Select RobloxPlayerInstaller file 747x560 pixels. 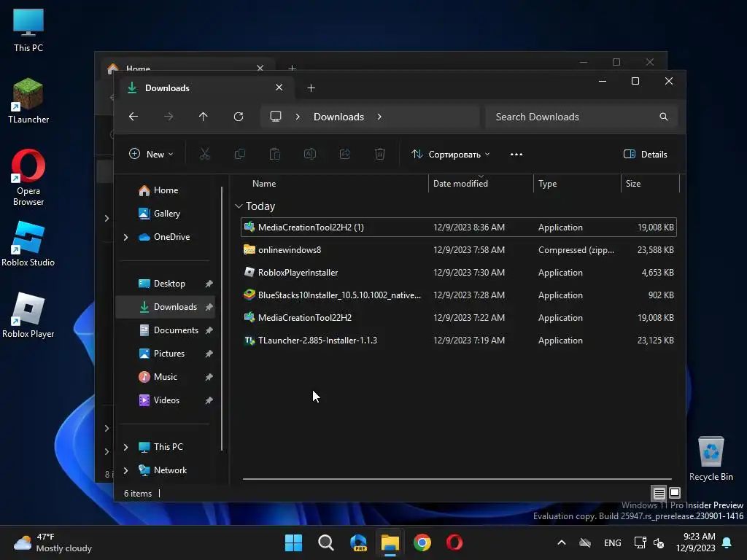coord(459,273)
